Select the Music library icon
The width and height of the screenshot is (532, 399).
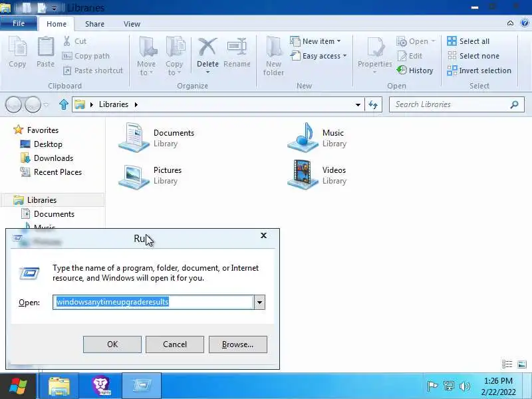point(303,137)
